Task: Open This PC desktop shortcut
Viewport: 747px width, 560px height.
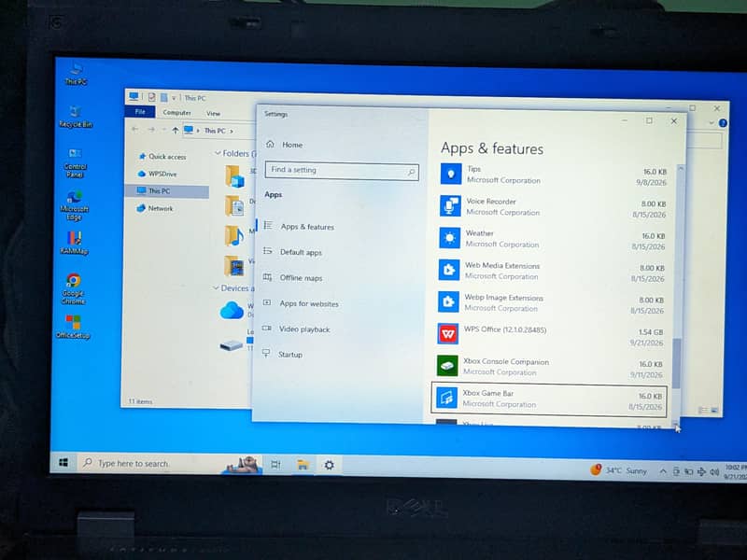Action: [x=76, y=74]
